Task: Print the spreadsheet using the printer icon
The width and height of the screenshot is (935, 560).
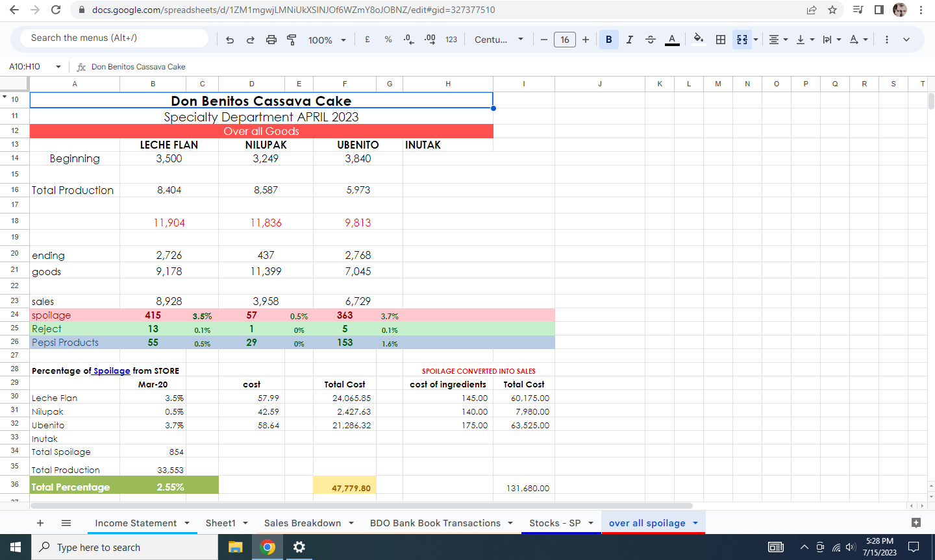Action: pyautogui.click(x=271, y=40)
